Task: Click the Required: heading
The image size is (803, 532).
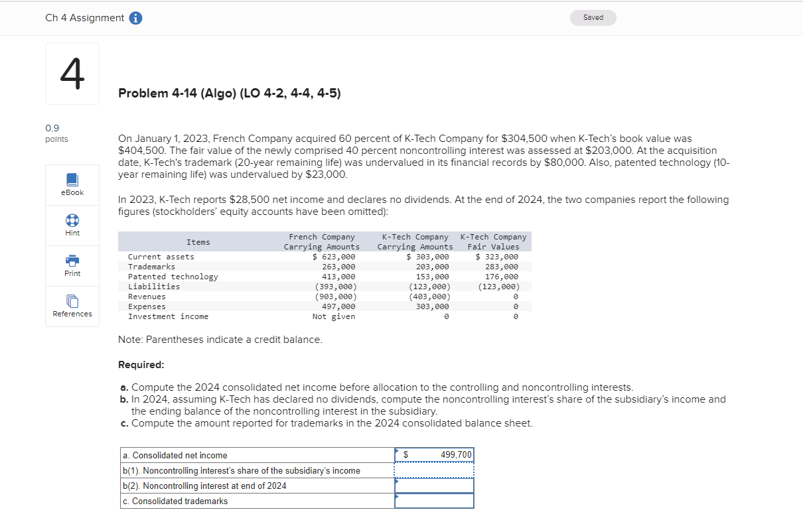Action: (x=141, y=365)
